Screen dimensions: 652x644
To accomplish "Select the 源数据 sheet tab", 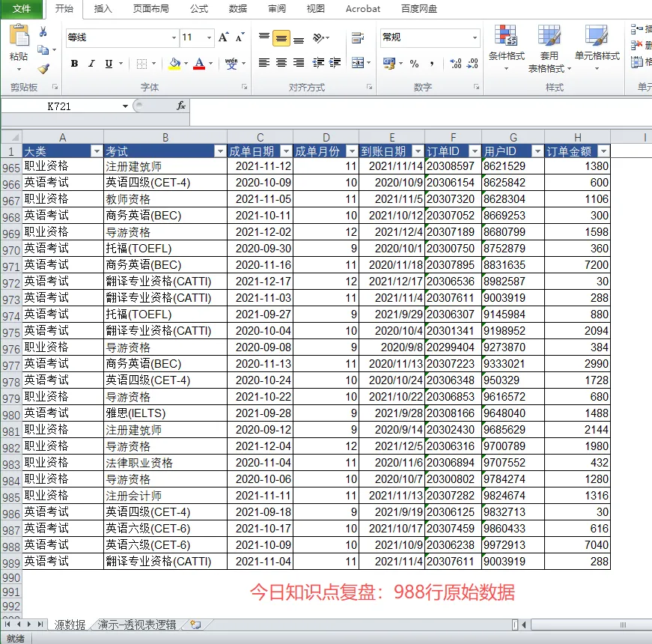I will click(x=70, y=625).
